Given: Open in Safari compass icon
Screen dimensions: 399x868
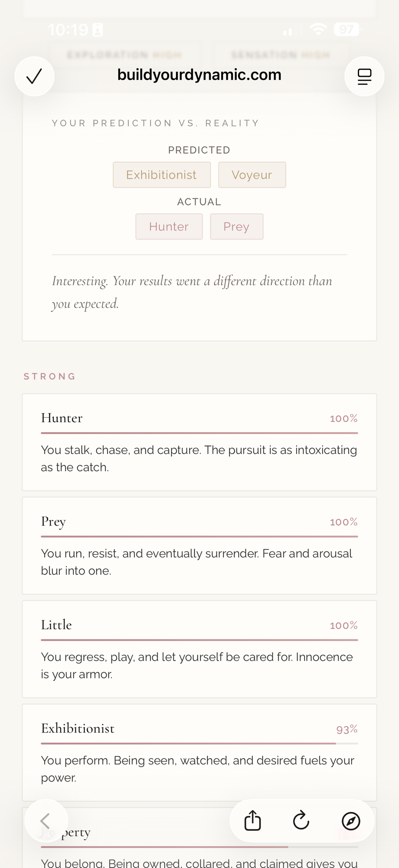Looking at the screenshot, I should point(351,821).
